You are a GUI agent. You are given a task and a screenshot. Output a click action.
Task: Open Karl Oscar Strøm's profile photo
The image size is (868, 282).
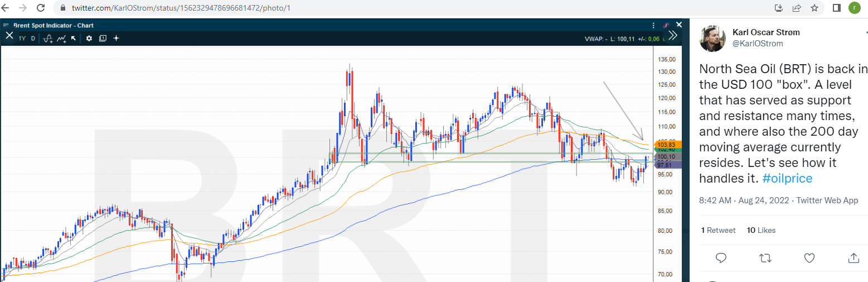click(712, 38)
